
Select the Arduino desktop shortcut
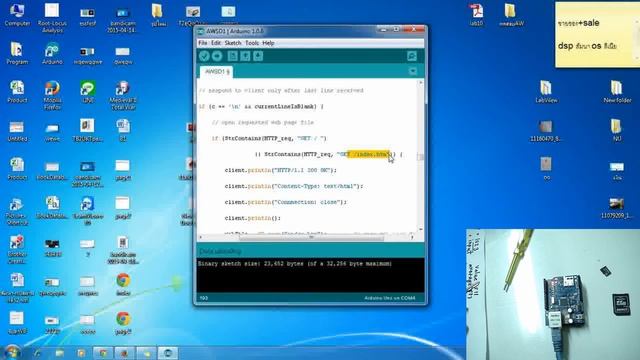[x=52, y=53]
